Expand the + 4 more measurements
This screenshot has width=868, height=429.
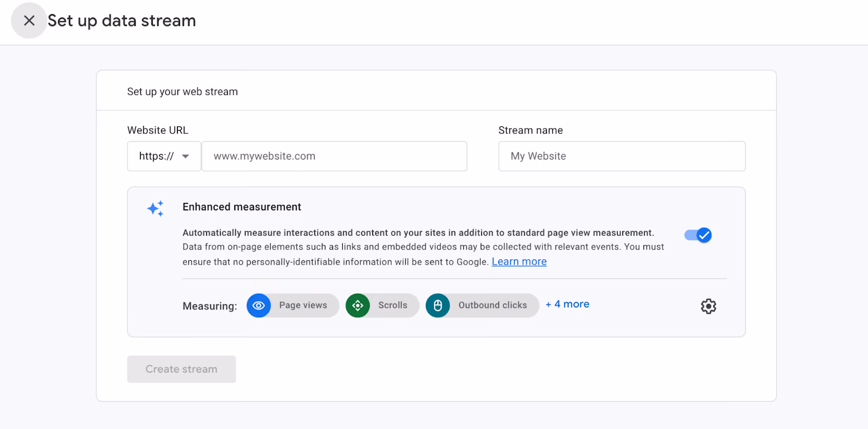[x=567, y=304]
